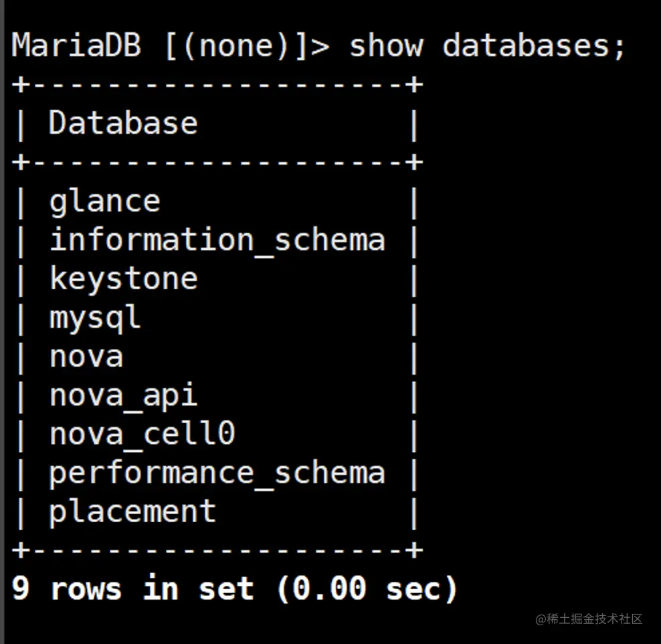Click the border line beneath the Database header
The width and height of the screenshot is (661, 644).
coord(217,163)
